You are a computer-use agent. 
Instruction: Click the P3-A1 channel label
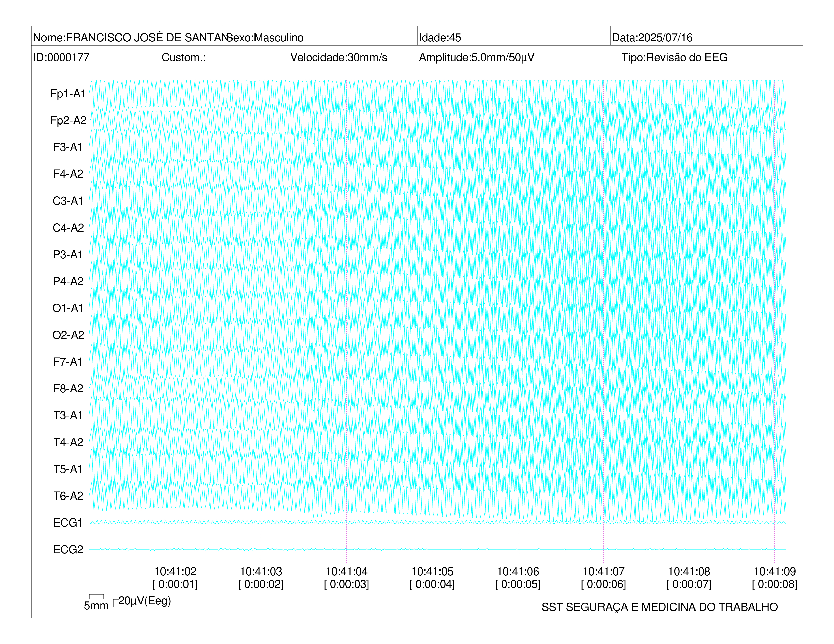(68, 255)
